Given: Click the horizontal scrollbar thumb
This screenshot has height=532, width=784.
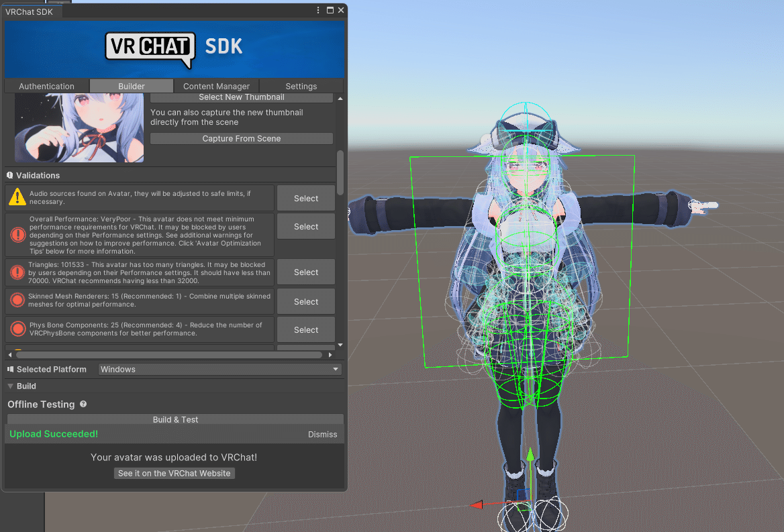Looking at the screenshot, I should click(x=169, y=355).
